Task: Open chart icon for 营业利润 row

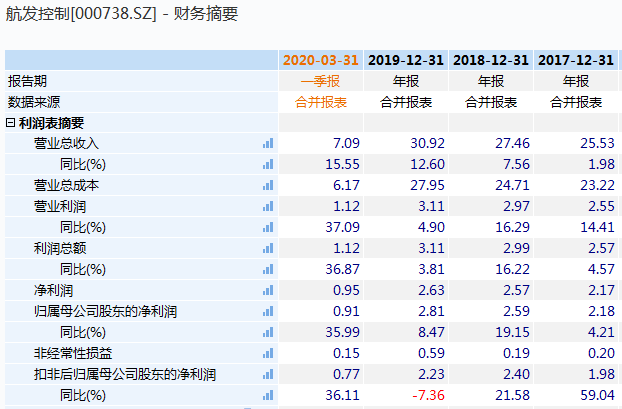Action: coord(268,206)
